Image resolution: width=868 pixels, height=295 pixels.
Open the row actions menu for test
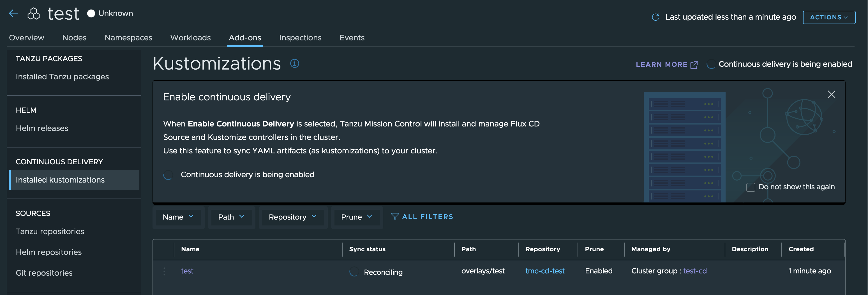[x=164, y=271]
